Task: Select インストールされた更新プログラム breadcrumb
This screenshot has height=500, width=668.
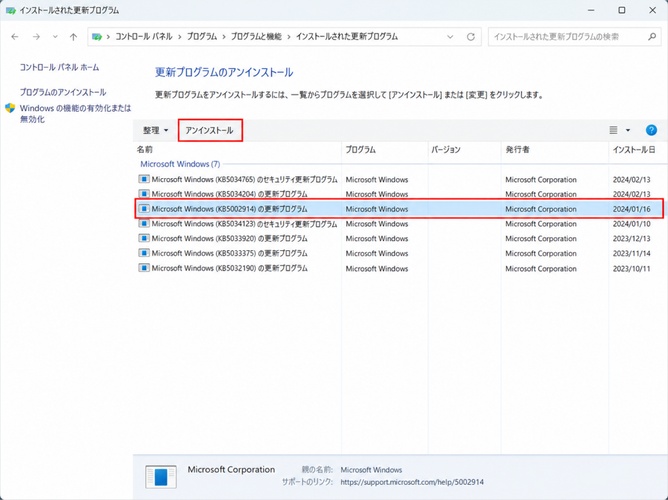Action: point(347,37)
